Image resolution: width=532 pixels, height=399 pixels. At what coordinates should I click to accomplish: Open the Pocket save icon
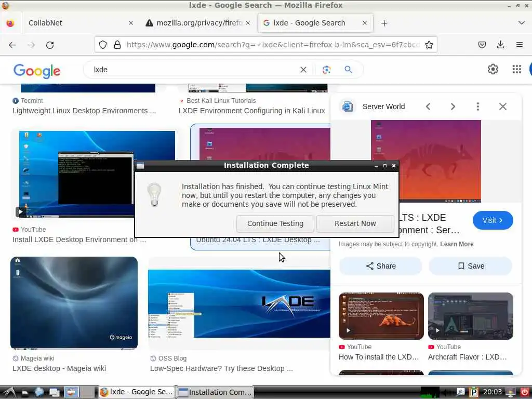pyautogui.click(x=482, y=45)
